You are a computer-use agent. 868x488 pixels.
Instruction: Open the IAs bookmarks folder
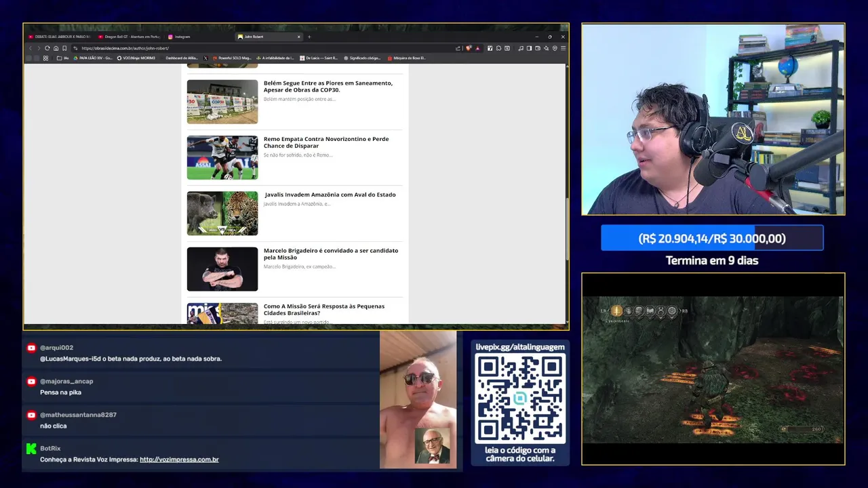[62, 58]
